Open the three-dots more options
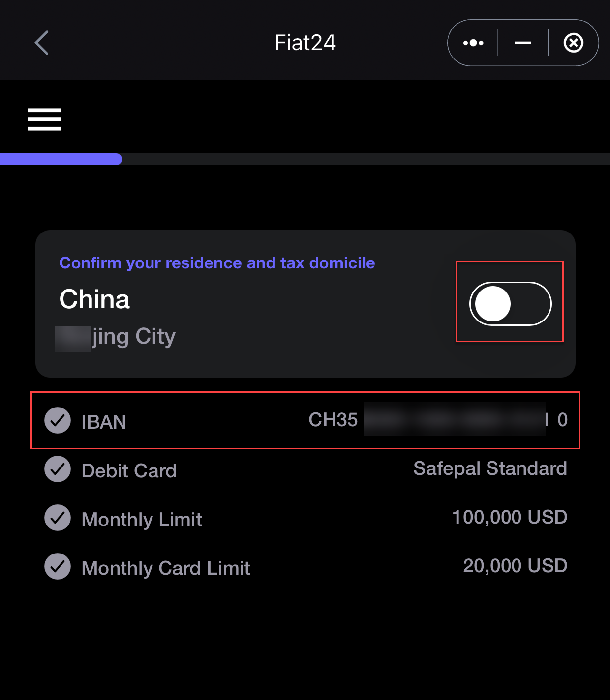610x700 pixels. click(x=473, y=43)
